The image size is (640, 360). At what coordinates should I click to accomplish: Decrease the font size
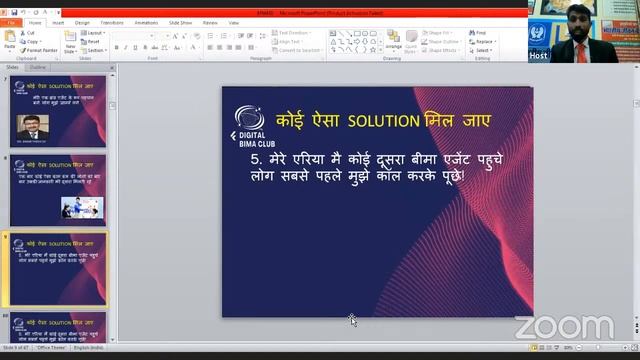[x=184, y=36]
